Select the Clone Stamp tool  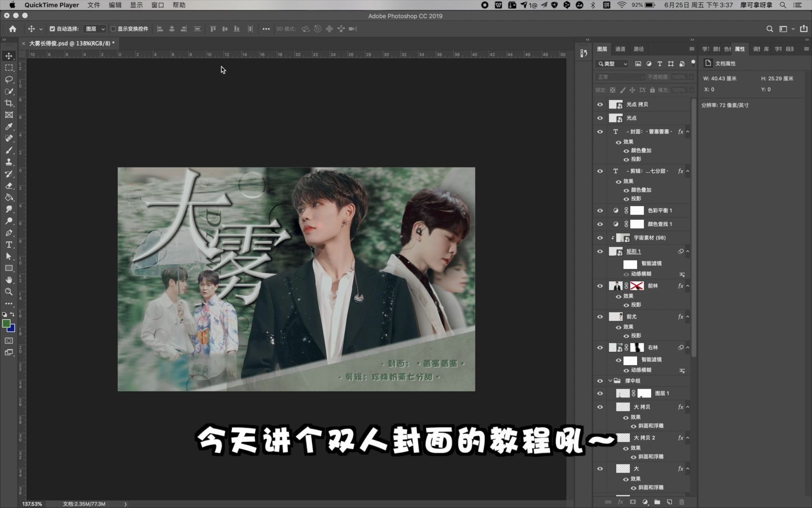tap(9, 162)
